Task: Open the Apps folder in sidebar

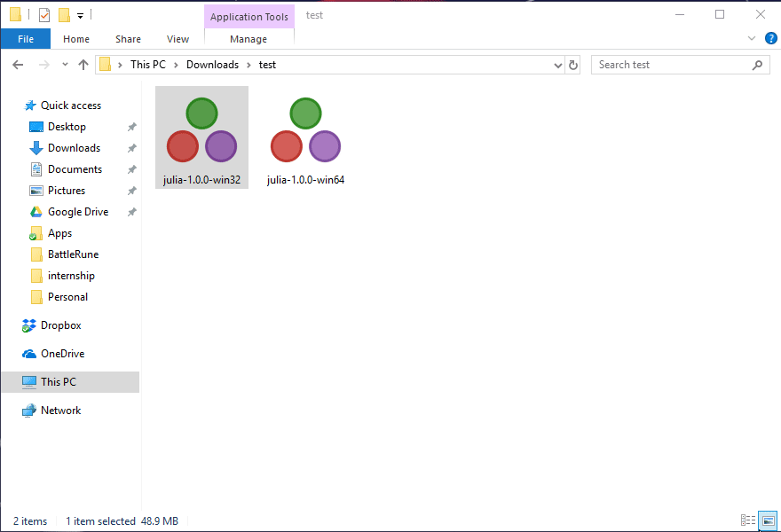Action: click(59, 233)
